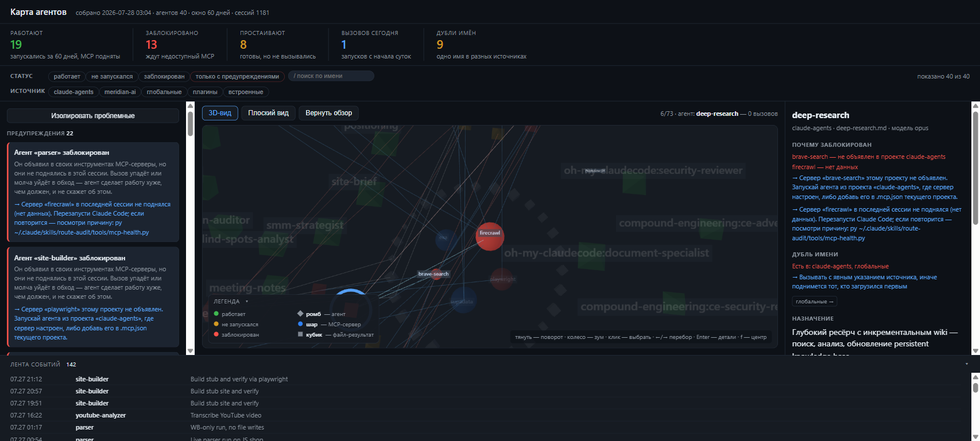Click details panel scroll-down arrow
Screen dimensions: 980x441
coord(975,350)
